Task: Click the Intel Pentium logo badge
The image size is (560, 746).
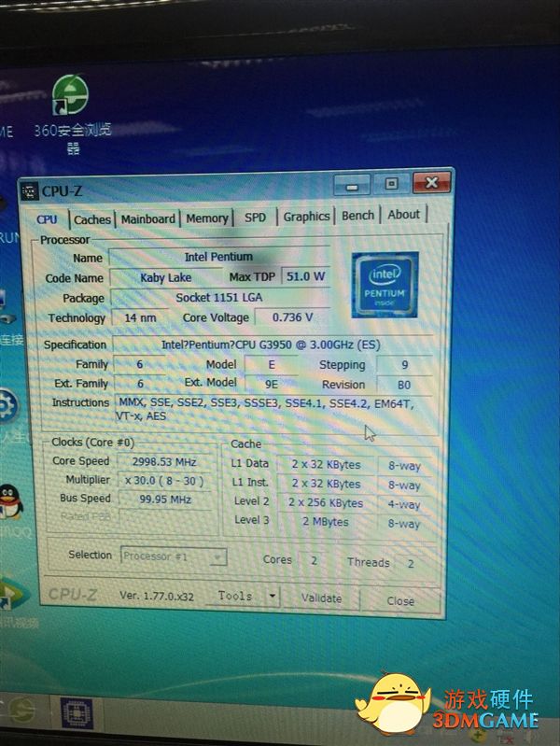Action: tap(385, 285)
